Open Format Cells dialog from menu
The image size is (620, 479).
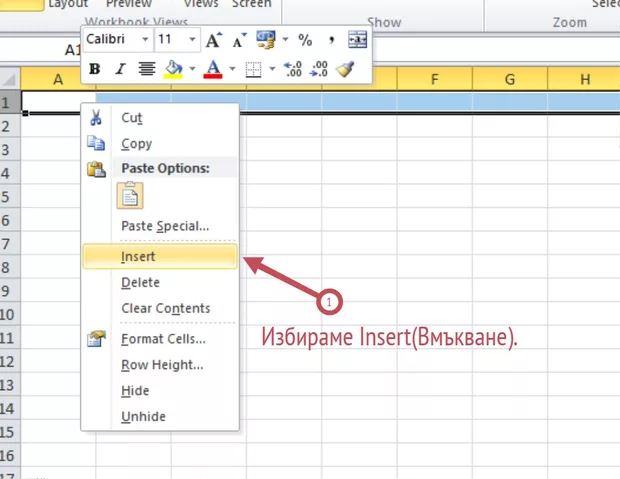pyautogui.click(x=160, y=339)
